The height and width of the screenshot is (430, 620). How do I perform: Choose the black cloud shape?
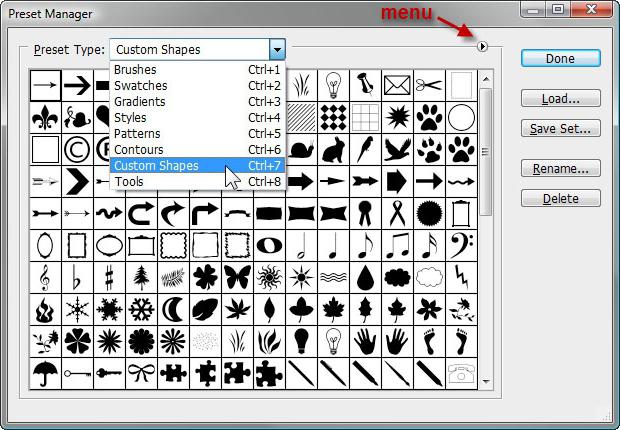point(397,278)
